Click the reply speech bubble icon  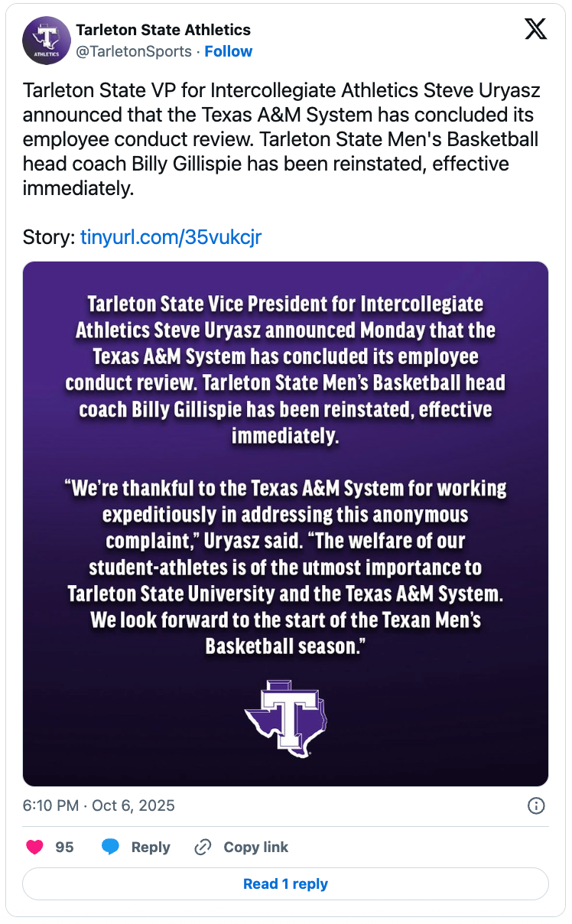[111, 847]
